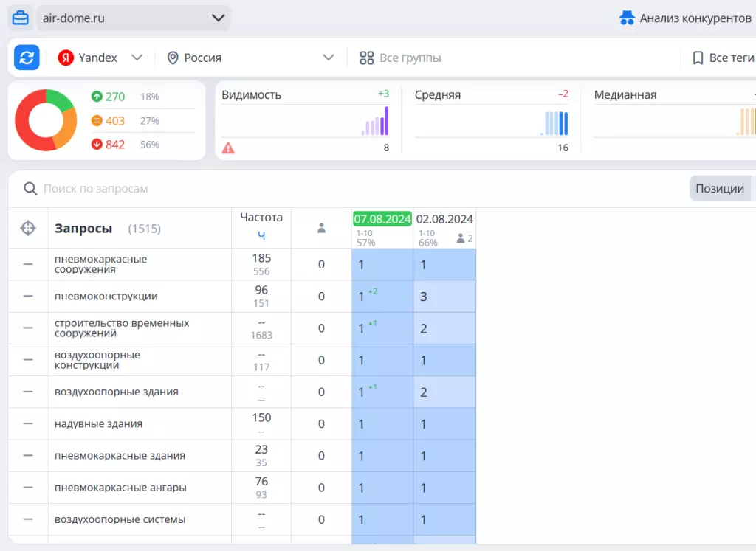
Task: Click the red warning triangle in Видимость
Action: [x=228, y=148]
